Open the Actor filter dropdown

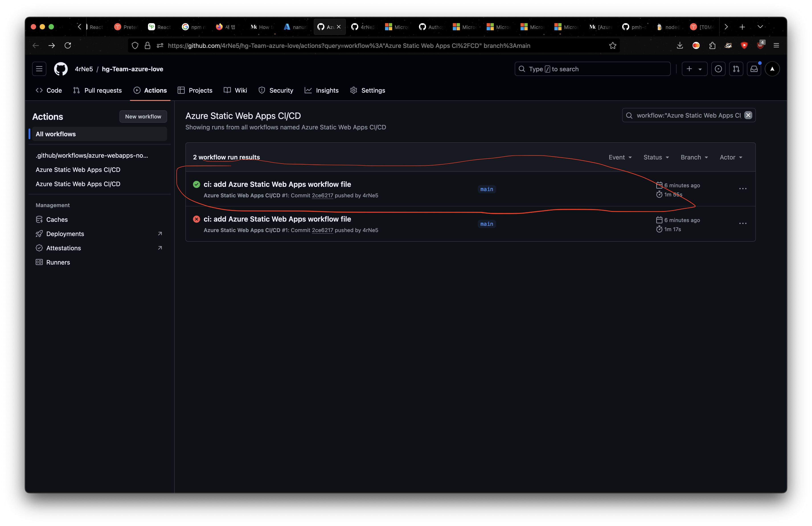click(731, 157)
